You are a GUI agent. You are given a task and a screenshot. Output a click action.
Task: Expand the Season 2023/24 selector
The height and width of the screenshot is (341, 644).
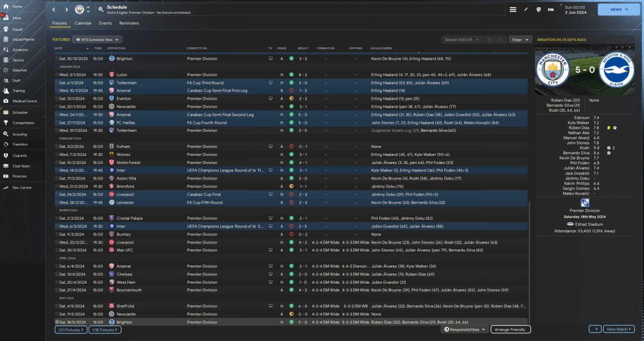[461, 39]
